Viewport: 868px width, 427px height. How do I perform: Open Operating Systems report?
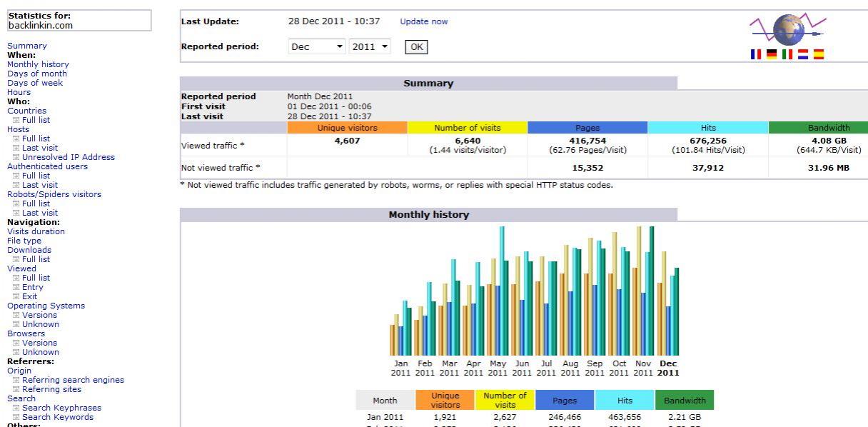pos(46,306)
